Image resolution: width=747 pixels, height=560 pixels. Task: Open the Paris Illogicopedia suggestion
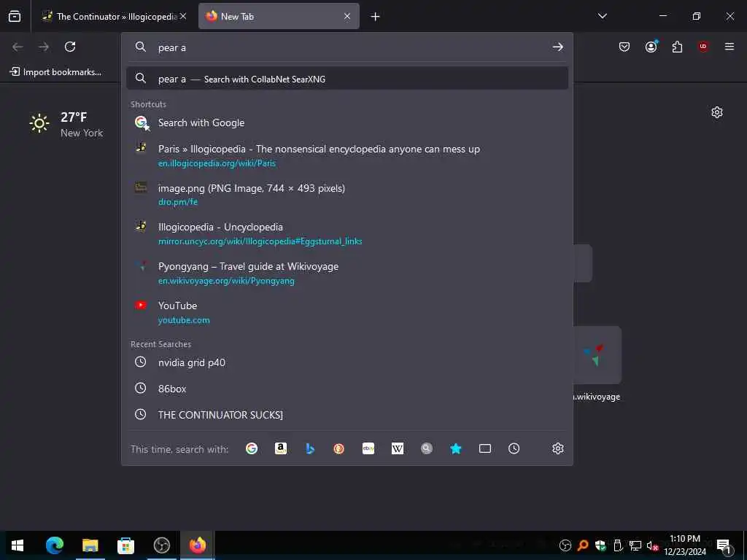(x=347, y=156)
